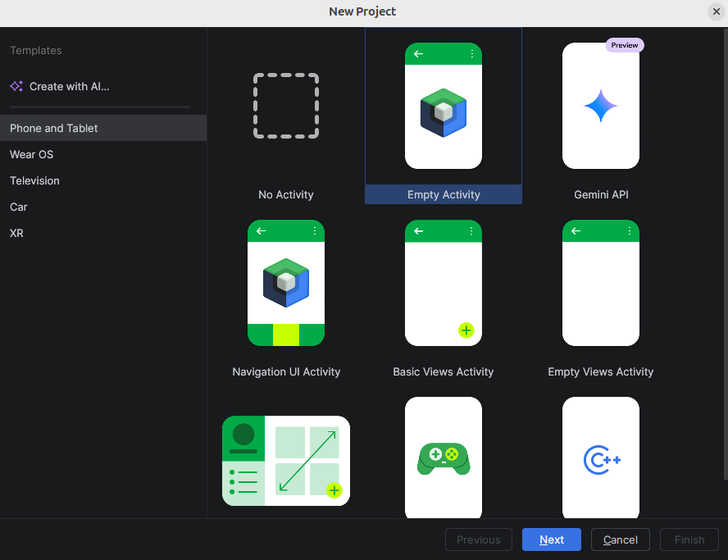
Task: Click the Cancel button
Action: (x=621, y=540)
